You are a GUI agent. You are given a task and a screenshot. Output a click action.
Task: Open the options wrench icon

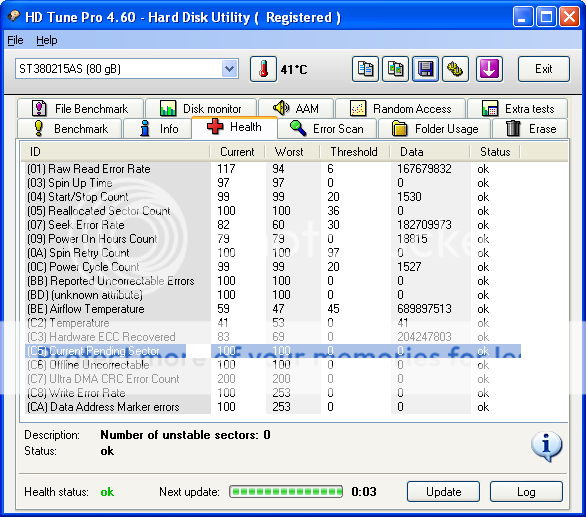coord(455,69)
